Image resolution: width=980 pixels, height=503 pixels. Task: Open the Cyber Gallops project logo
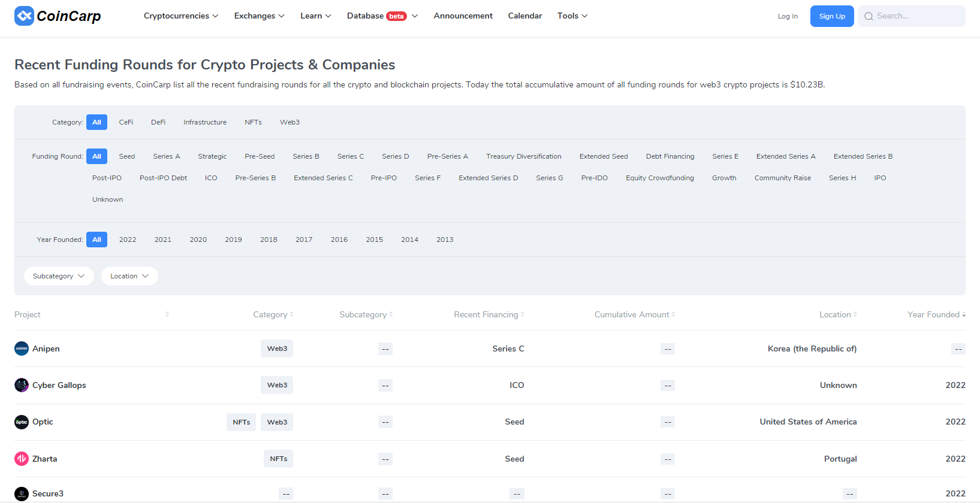22,385
